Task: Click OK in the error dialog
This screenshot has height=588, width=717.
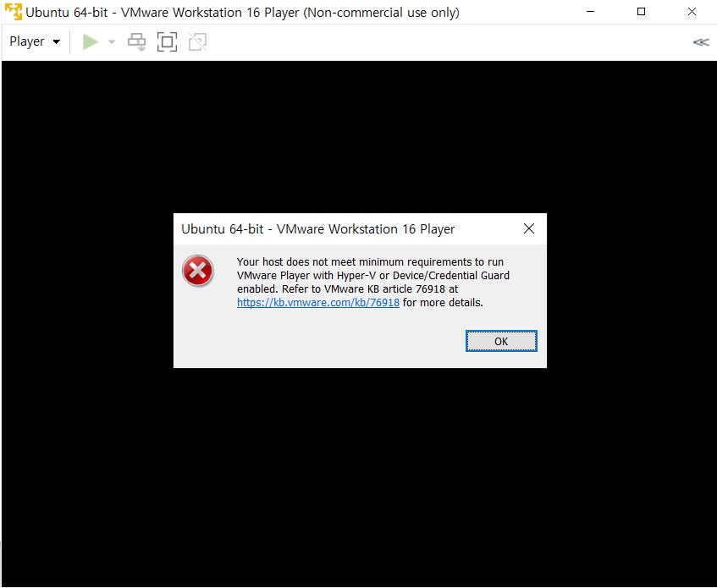Action: point(501,341)
